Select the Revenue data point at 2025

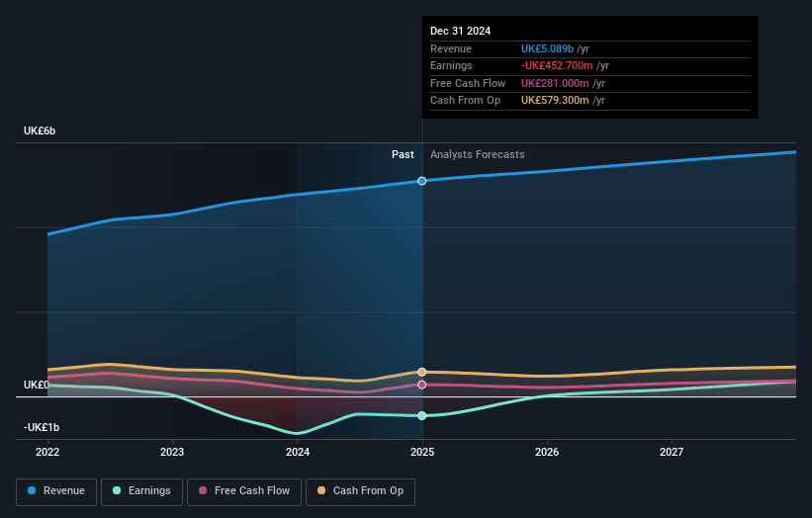point(422,181)
